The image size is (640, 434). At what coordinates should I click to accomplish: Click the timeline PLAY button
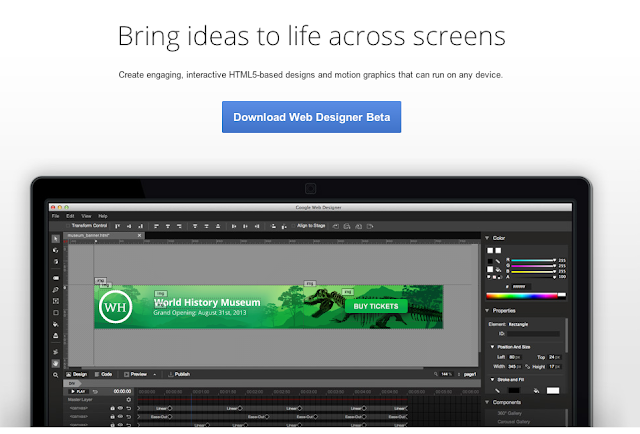click(x=78, y=392)
